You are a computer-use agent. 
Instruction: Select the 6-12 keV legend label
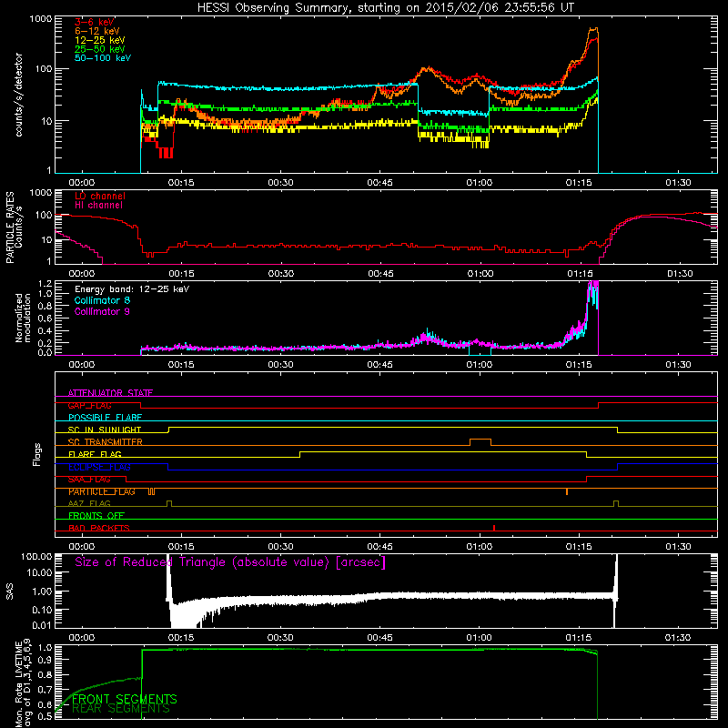tap(97, 31)
